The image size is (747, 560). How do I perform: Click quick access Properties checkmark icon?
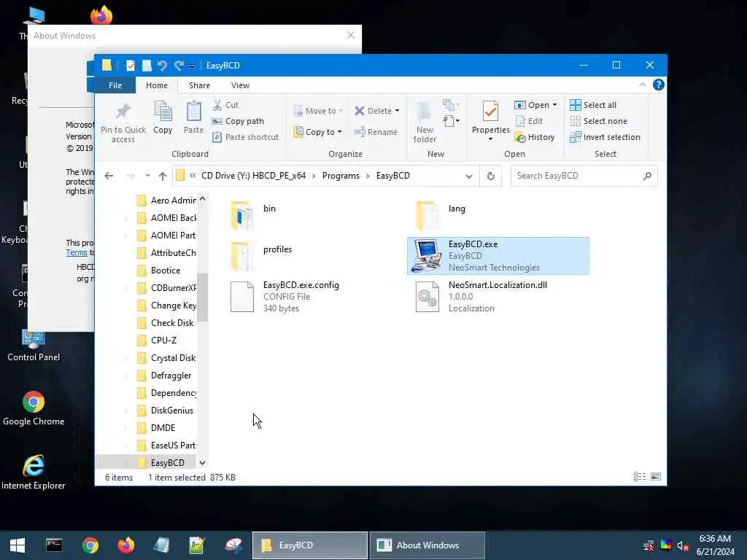pyautogui.click(x=130, y=65)
